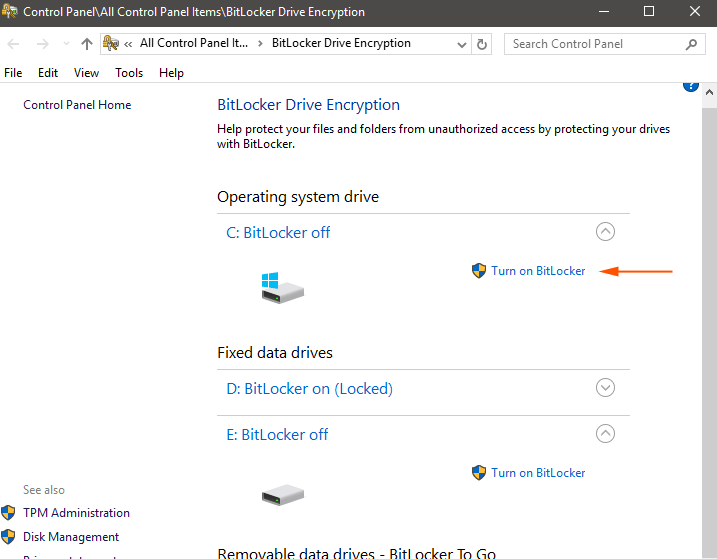Click the C: BitLocker off heading
The width and height of the screenshot is (717, 559).
point(278,232)
